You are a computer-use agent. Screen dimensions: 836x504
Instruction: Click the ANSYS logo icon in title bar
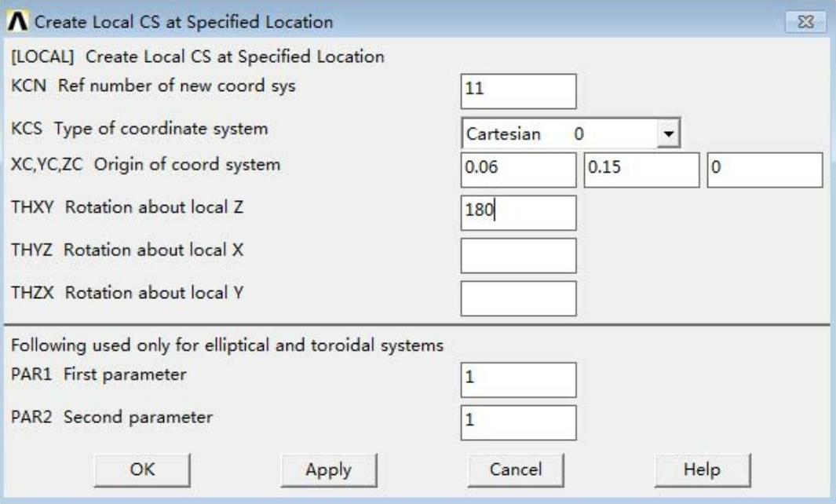pyautogui.click(x=15, y=22)
